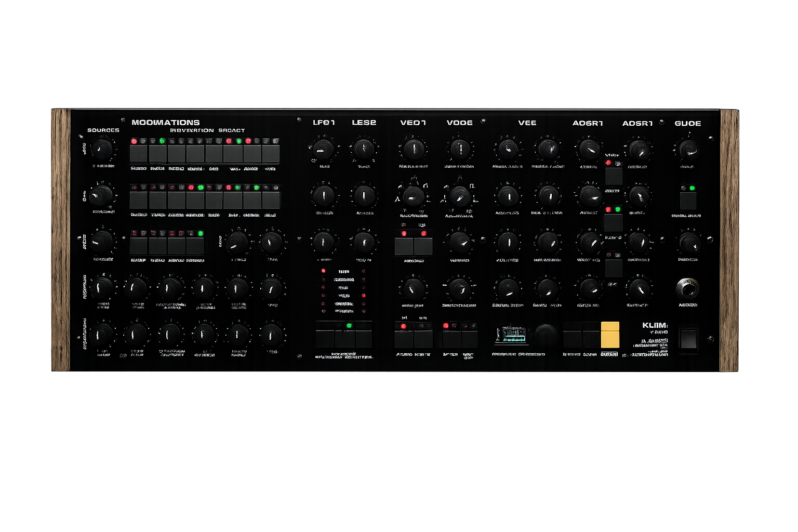Click the top knob under LESE
The width and height of the screenshot is (798, 532).
point(364,149)
